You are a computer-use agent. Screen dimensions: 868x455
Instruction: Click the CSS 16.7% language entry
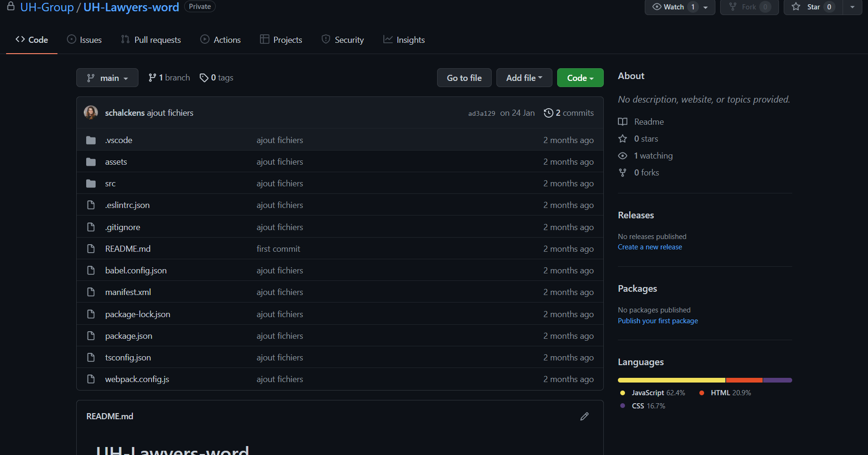pyautogui.click(x=643, y=406)
